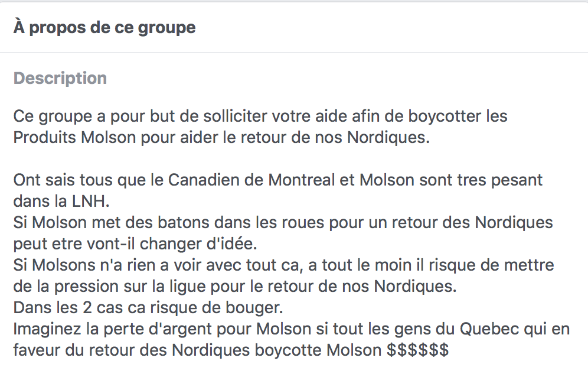Click the sentence "Dans les 2 cas ca risque de bouger."

149,308
